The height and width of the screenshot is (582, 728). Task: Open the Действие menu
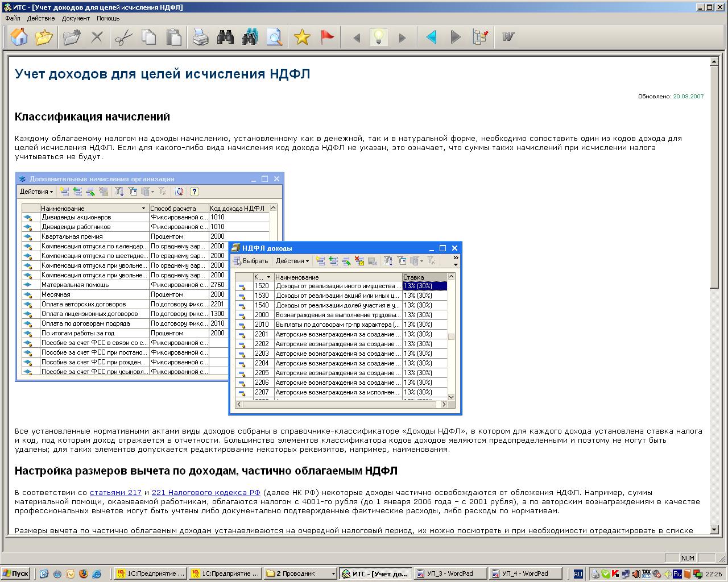click(41, 18)
